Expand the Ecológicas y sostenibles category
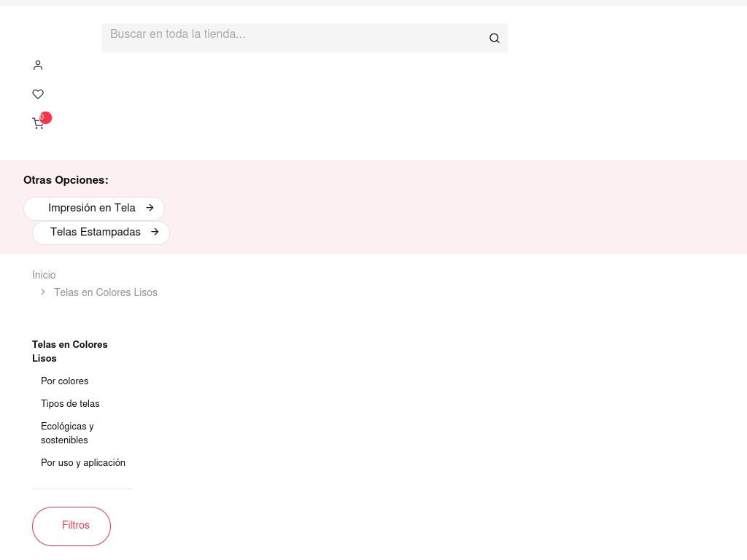Viewport: 747px width, 560px height. click(67, 433)
